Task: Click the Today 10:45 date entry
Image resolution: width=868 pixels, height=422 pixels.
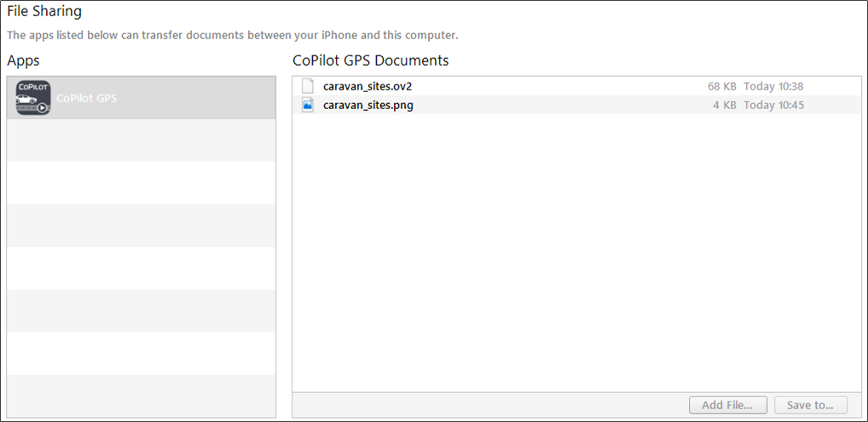Action: point(773,105)
